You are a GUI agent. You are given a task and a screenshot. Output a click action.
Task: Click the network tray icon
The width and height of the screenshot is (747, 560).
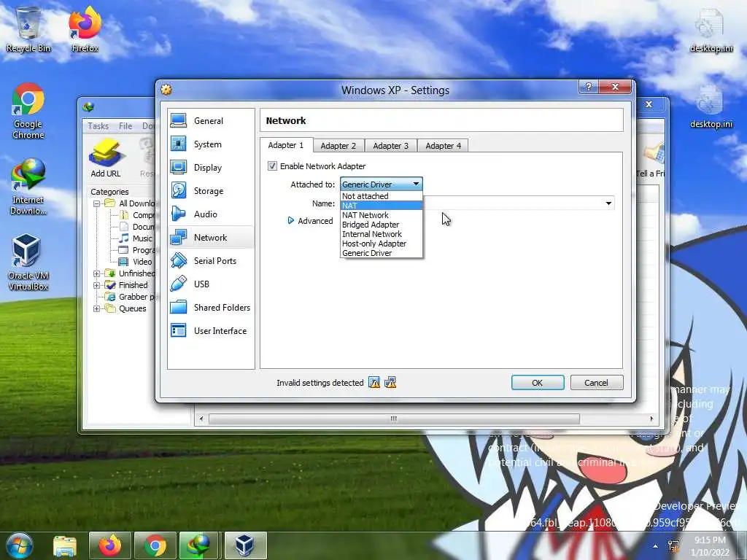click(673, 547)
